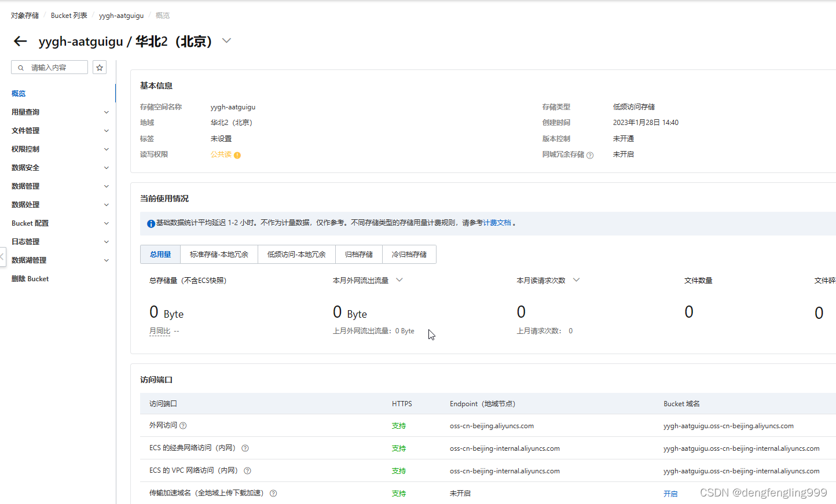
Task: Click the 华北2 (北京) region value
Action: click(x=232, y=123)
